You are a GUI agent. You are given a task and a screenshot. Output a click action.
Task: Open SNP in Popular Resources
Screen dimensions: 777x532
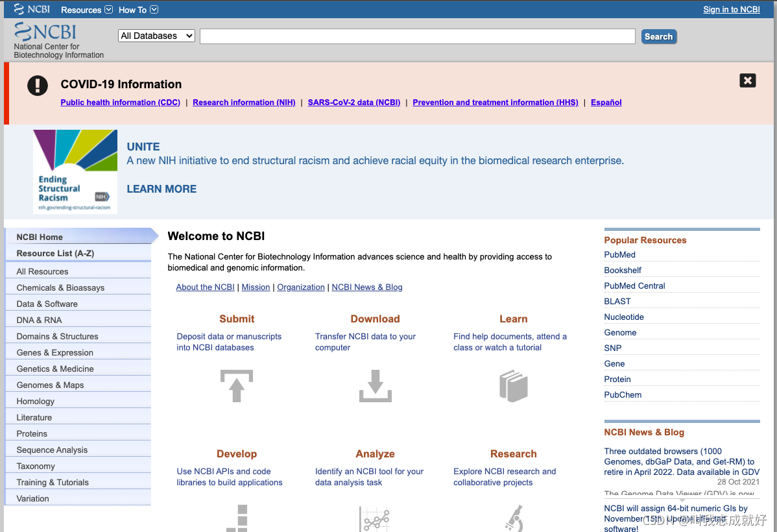click(612, 348)
